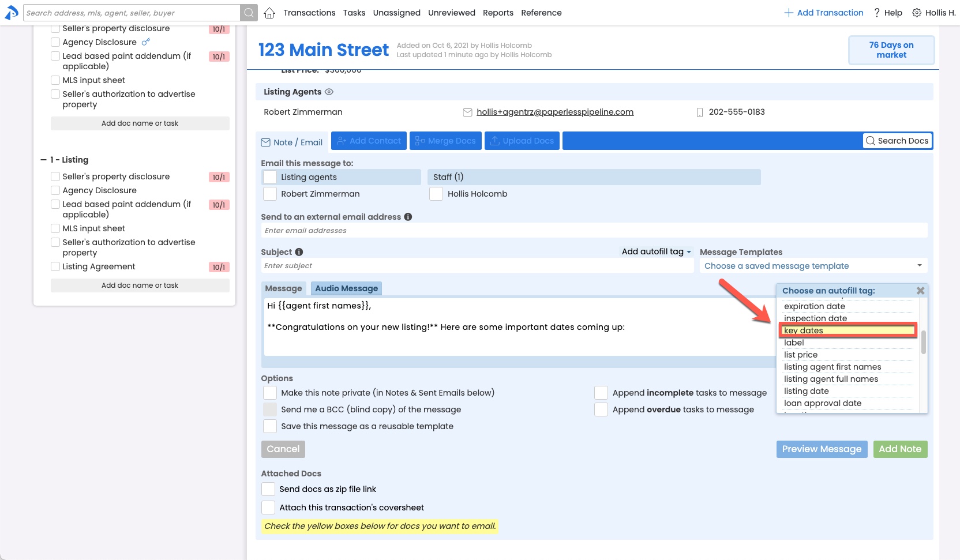Click the Preview Message button
Viewport: 960px width, 560px height.
point(822,449)
